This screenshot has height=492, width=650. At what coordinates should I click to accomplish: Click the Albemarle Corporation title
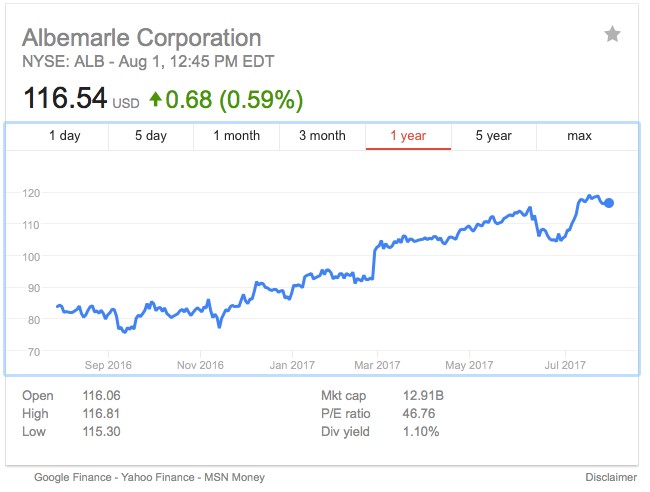pyautogui.click(x=141, y=39)
